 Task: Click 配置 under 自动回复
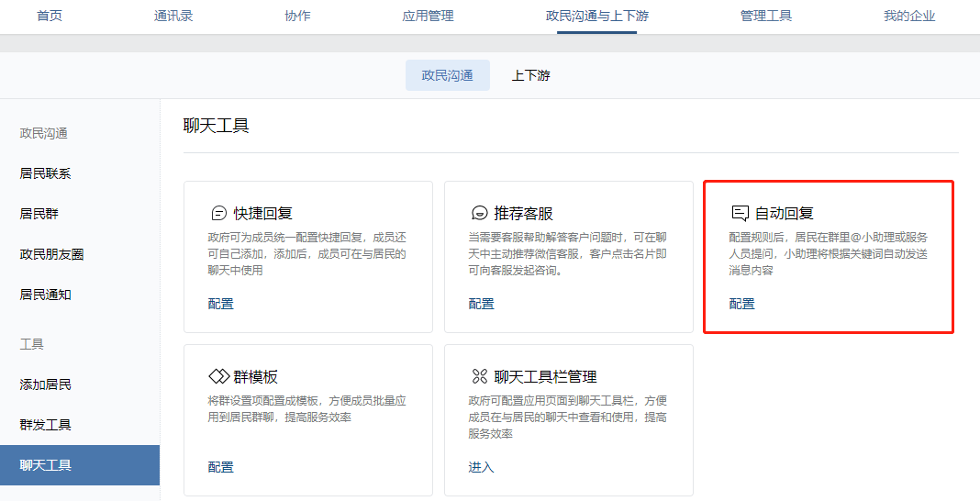click(x=741, y=305)
